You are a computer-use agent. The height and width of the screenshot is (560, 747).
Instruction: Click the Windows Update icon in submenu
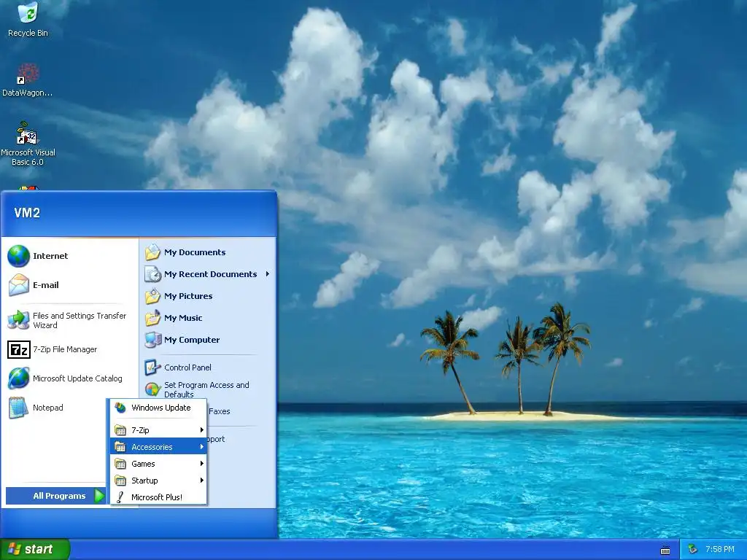(120, 408)
